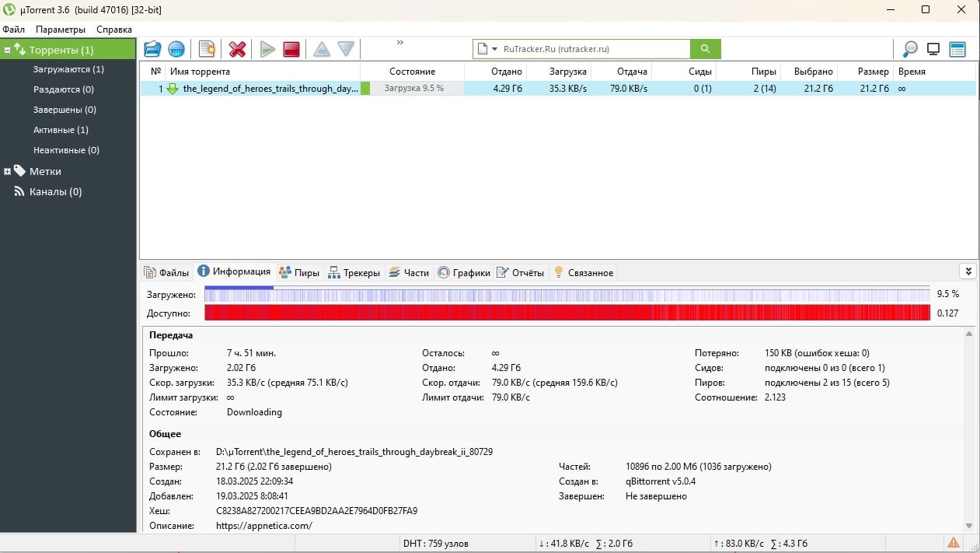Viewport: 980px width, 553px height.
Task: Select Загружаются (1) in the sidebar
Action: [68, 69]
